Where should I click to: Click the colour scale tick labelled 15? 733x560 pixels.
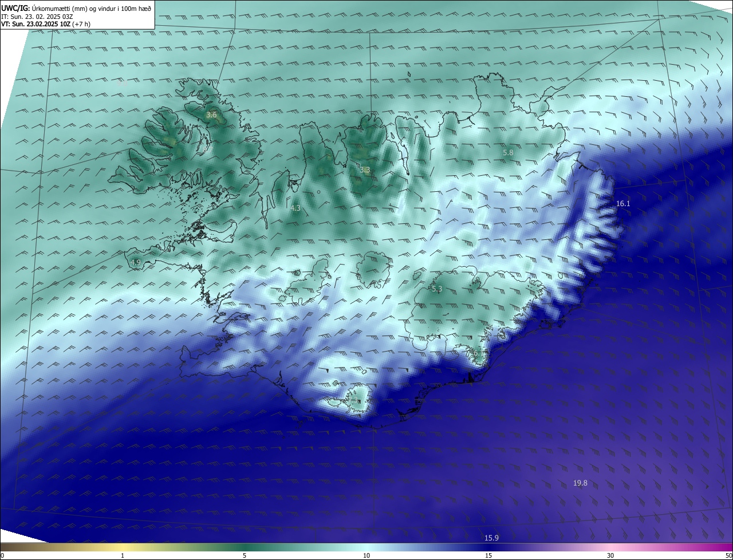488,555
